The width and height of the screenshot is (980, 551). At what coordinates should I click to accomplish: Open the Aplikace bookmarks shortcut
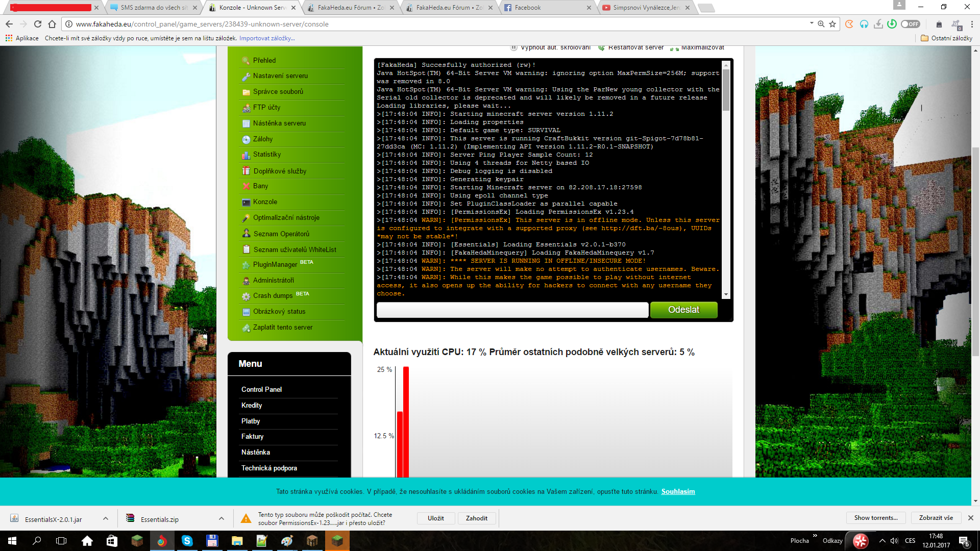22,38
